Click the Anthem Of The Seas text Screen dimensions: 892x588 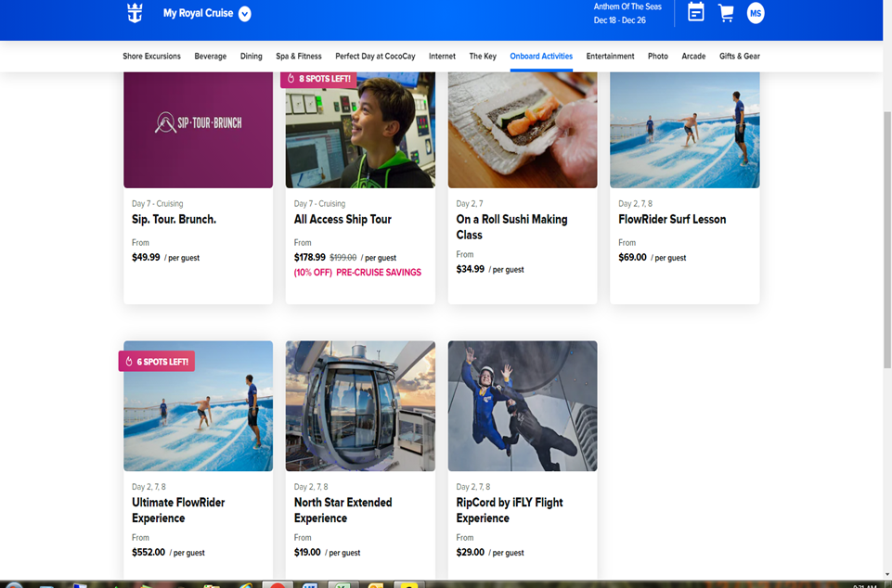pyautogui.click(x=627, y=6)
